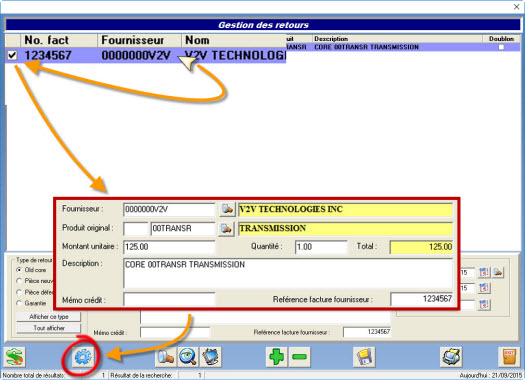Image resolution: width=525 pixels, height=380 pixels.
Task: Click the yellow Total 125.00 field
Action: [x=421, y=247]
